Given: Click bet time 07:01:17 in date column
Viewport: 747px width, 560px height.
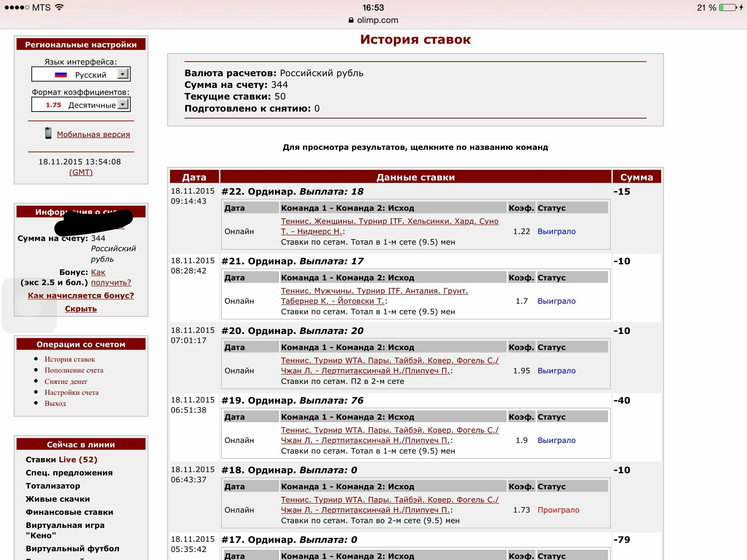Looking at the screenshot, I should pyautogui.click(x=189, y=341).
